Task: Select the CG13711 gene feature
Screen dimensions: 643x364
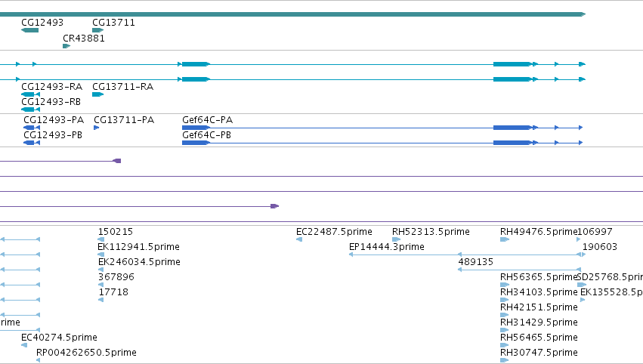Action: coord(98,30)
